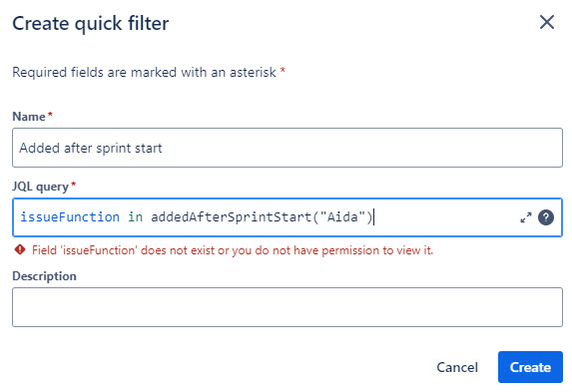Click the "Aida" string in the query

coord(343,217)
